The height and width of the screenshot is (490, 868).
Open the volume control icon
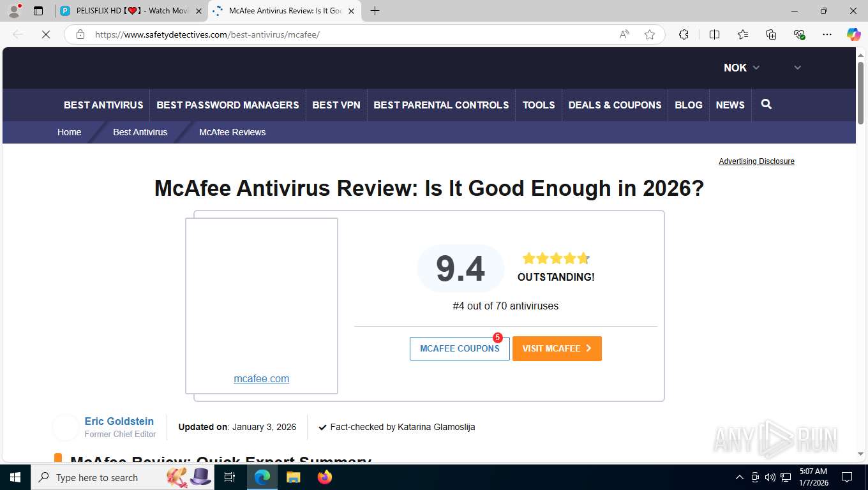click(770, 477)
